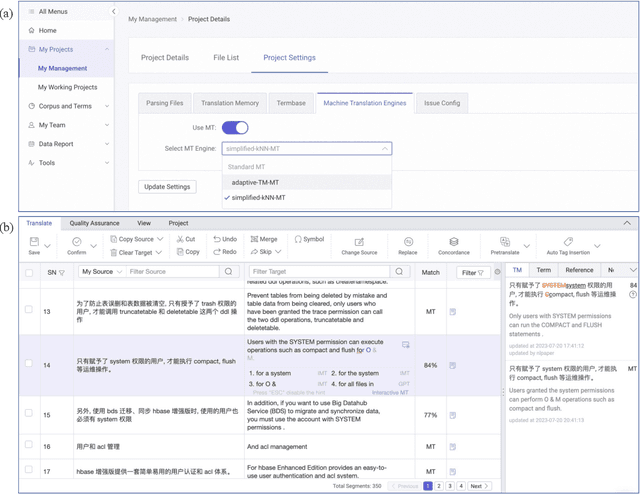The image size is (640, 494).
Task: Open the Quality Assurance tab
Action: point(94,223)
